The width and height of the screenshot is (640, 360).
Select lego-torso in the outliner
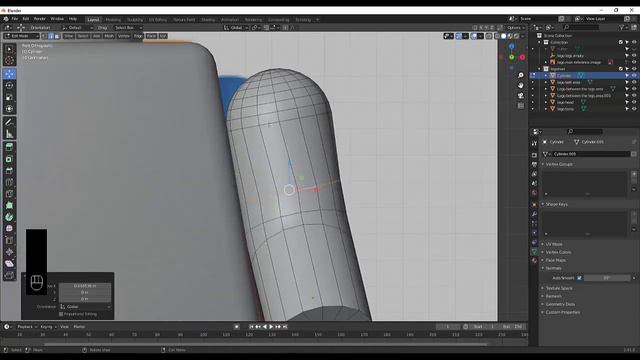[565, 109]
